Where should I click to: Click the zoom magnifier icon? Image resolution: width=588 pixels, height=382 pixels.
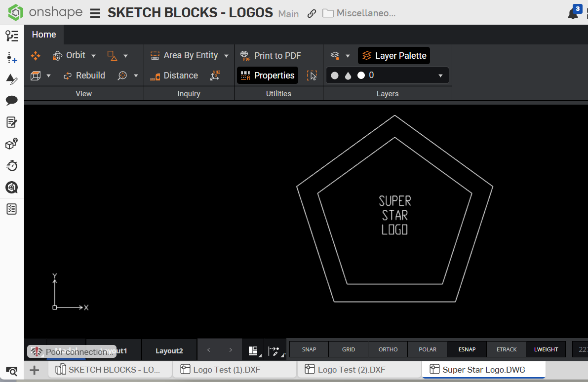[x=122, y=76]
